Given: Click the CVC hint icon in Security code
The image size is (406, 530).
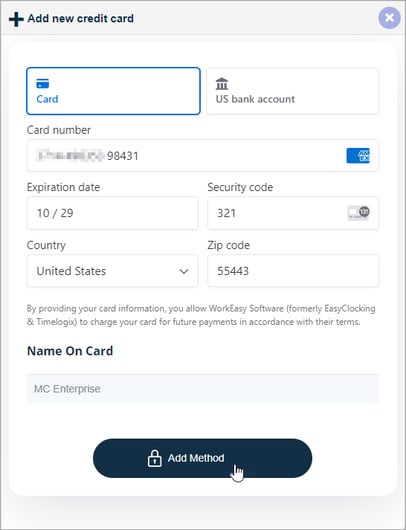Looking at the screenshot, I should click(359, 213).
